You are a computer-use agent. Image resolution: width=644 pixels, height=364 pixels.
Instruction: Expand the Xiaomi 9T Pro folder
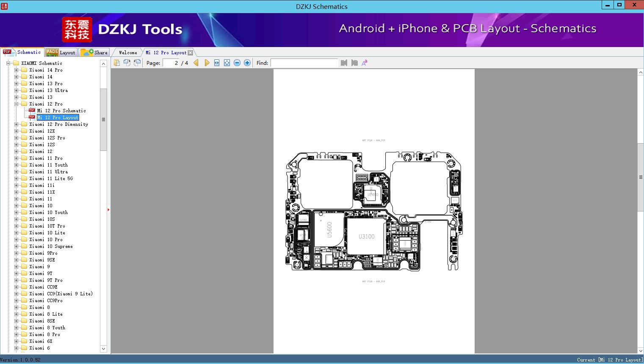coord(16,280)
